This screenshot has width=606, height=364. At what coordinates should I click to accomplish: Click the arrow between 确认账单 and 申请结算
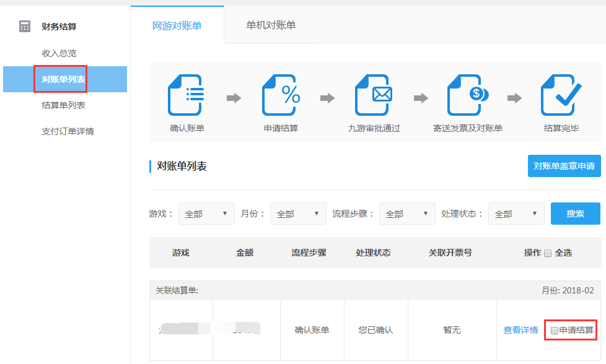pyautogui.click(x=234, y=98)
